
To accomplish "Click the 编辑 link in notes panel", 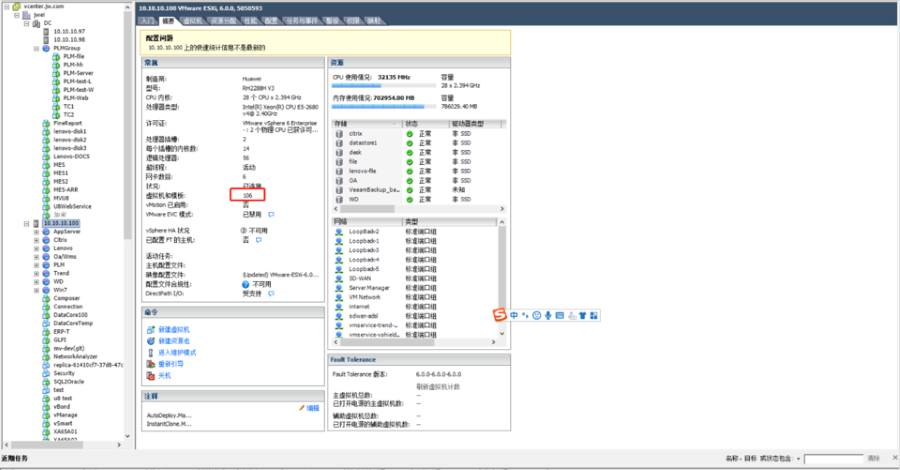I will coord(312,408).
